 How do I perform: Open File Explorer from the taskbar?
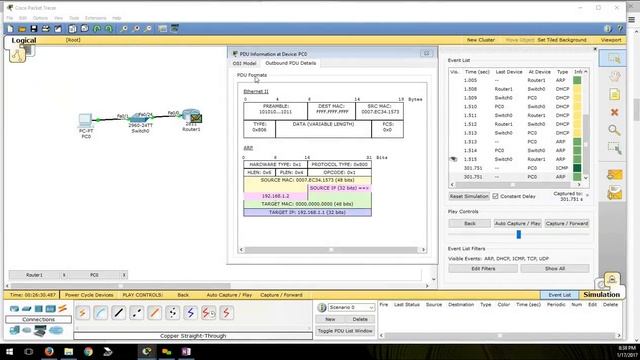[x=68, y=351]
